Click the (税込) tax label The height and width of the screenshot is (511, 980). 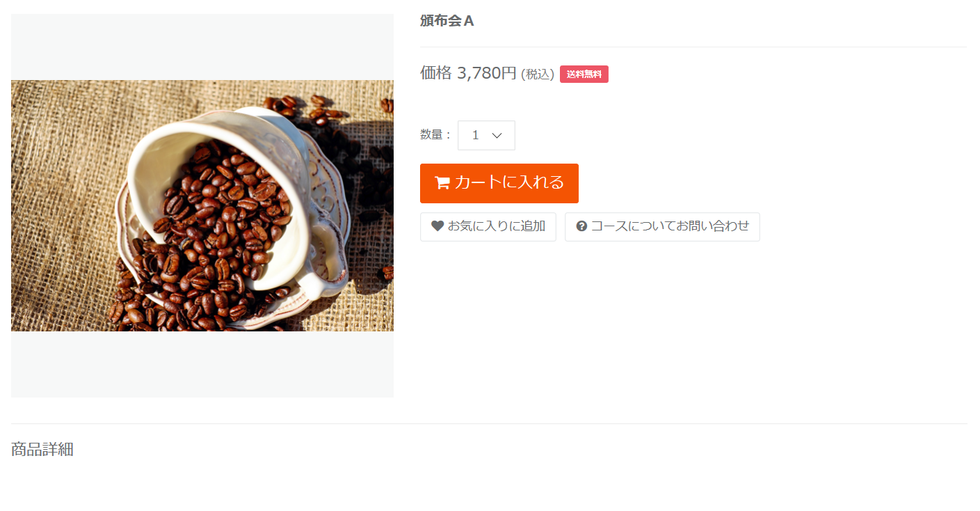click(538, 74)
